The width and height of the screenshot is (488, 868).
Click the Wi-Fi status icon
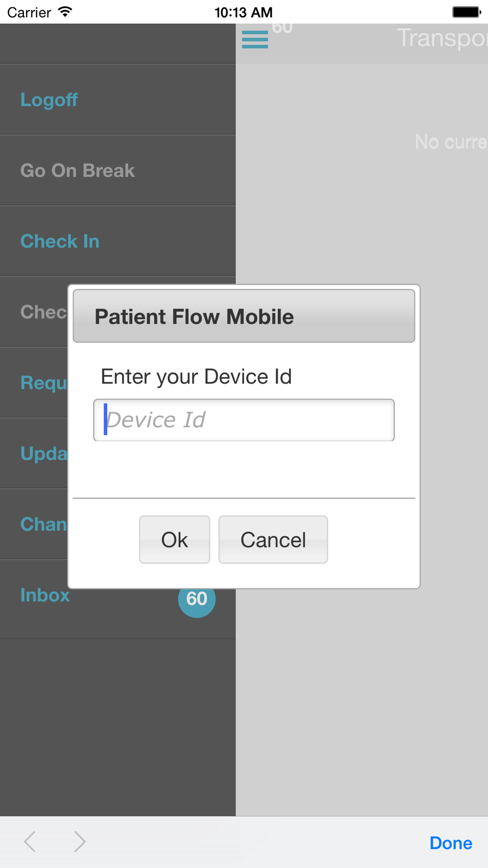pyautogui.click(x=65, y=12)
